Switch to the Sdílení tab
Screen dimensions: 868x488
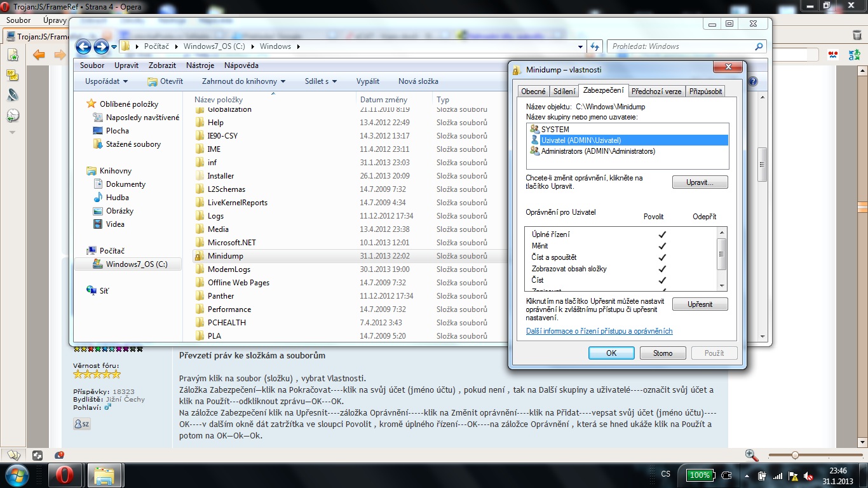click(x=564, y=91)
